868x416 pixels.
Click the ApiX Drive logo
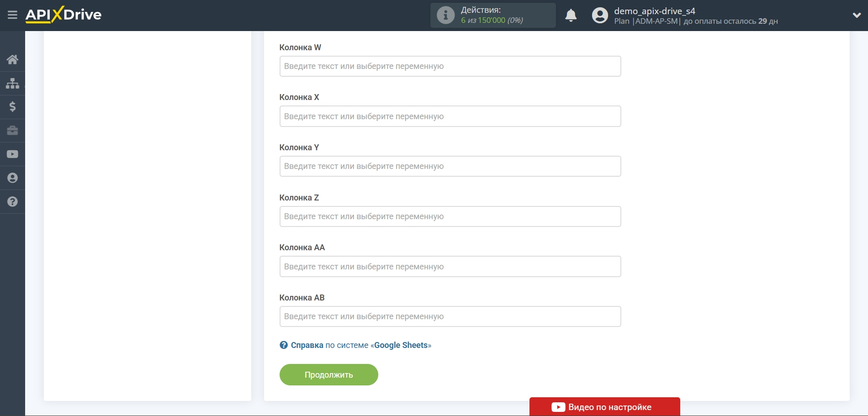click(x=63, y=15)
